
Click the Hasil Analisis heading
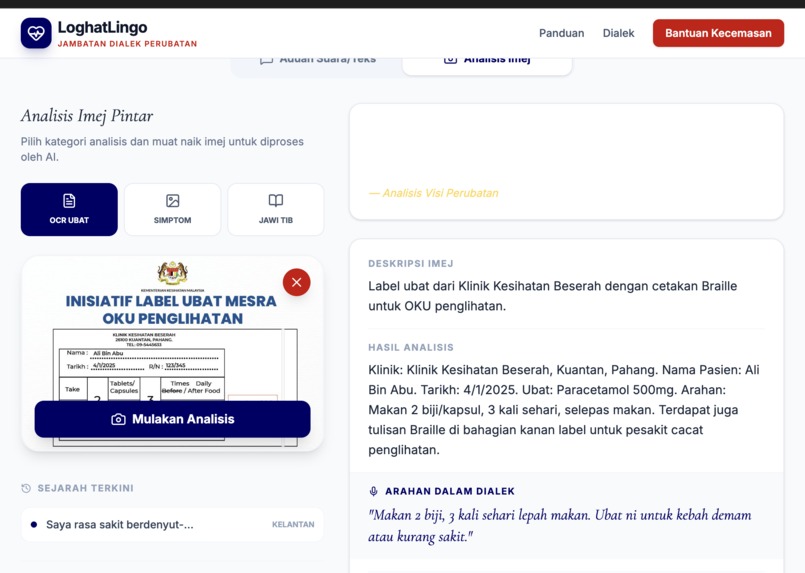(411, 348)
